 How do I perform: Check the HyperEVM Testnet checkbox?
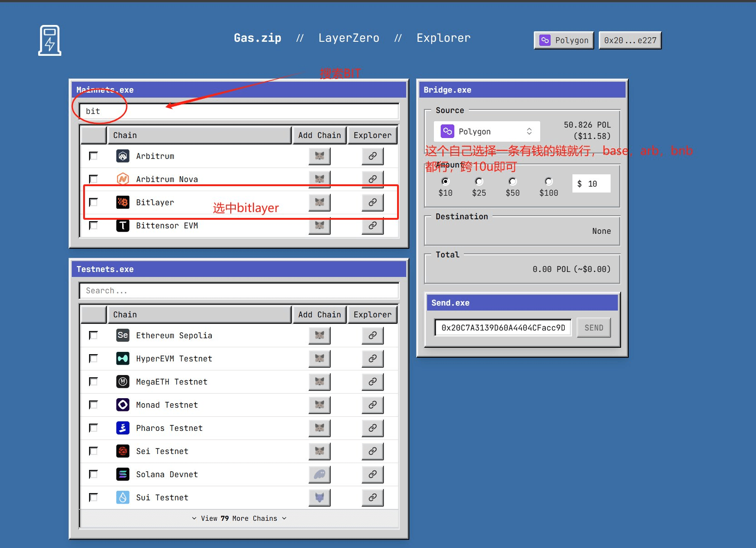click(94, 359)
